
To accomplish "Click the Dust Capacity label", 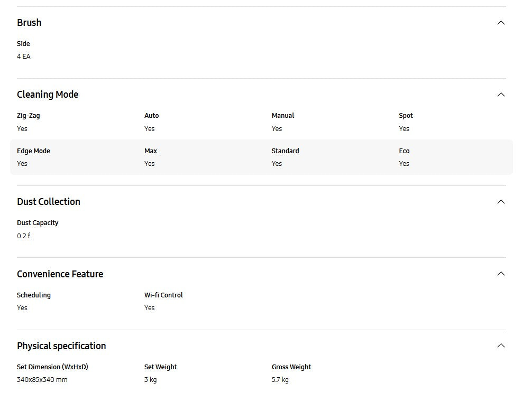I will click(x=38, y=223).
